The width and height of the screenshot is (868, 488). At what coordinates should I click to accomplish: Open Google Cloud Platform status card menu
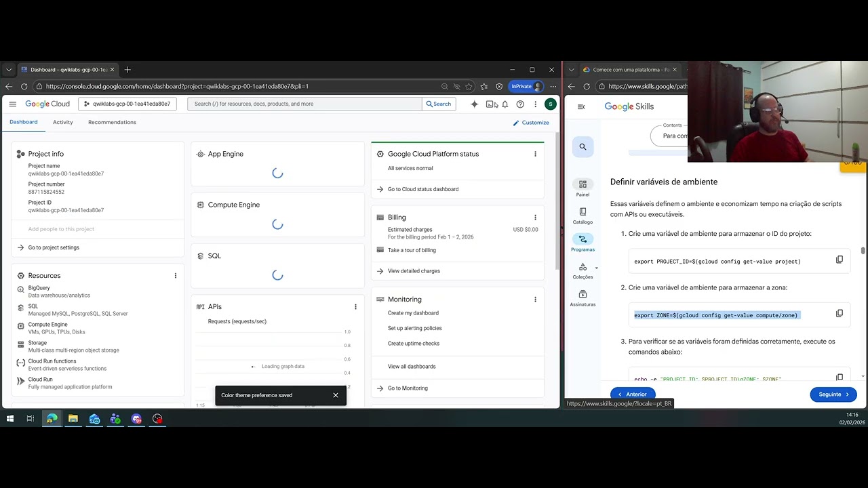[x=535, y=154]
